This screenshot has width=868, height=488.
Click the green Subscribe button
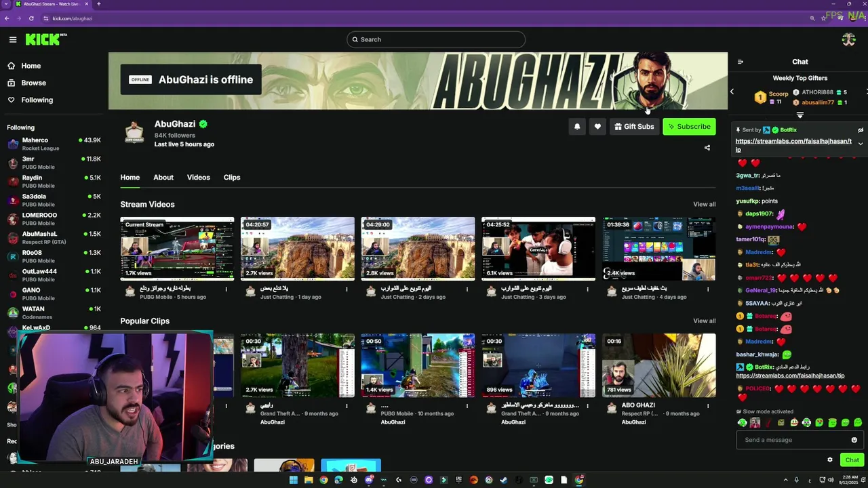pyautogui.click(x=689, y=127)
